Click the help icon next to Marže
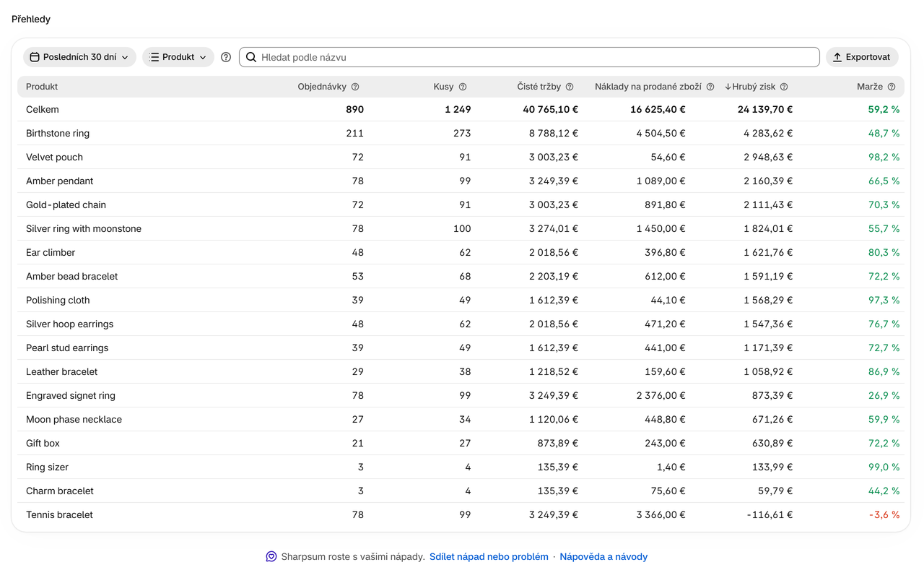This screenshot has height=578, width=924. pos(892,87)
